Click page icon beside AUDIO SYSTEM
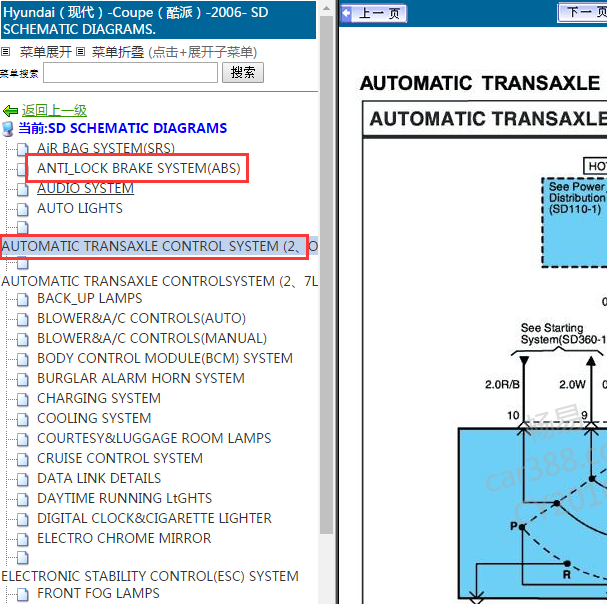Viewport: 607px width, 604px height. [22, 189]
